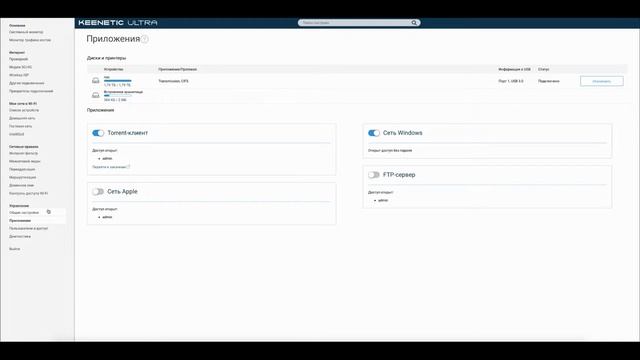Click the Torrent, CIFS applications cell
The height and width of the screenshot is (360, 640).
173,81
